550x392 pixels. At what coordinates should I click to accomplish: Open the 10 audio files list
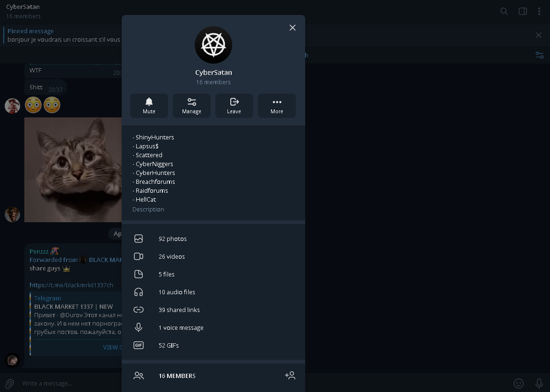(x=213, y=292)
